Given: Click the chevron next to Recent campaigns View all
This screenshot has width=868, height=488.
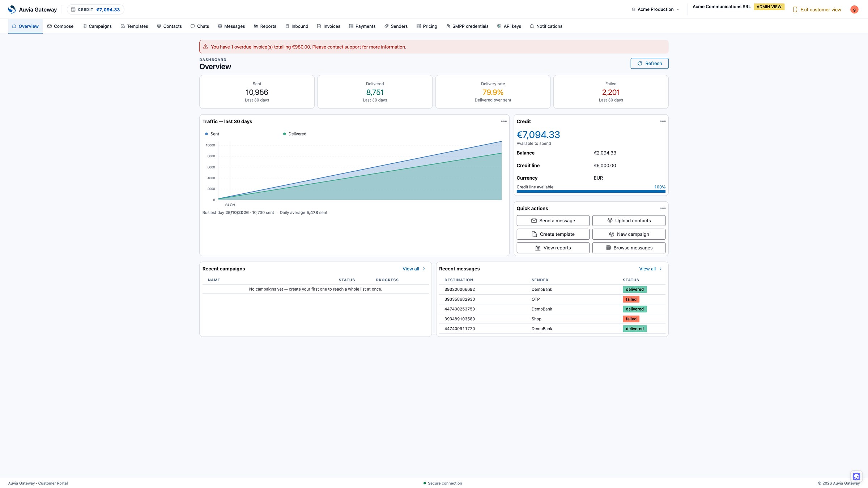Looking at the screenshot, I should point(424,269).
